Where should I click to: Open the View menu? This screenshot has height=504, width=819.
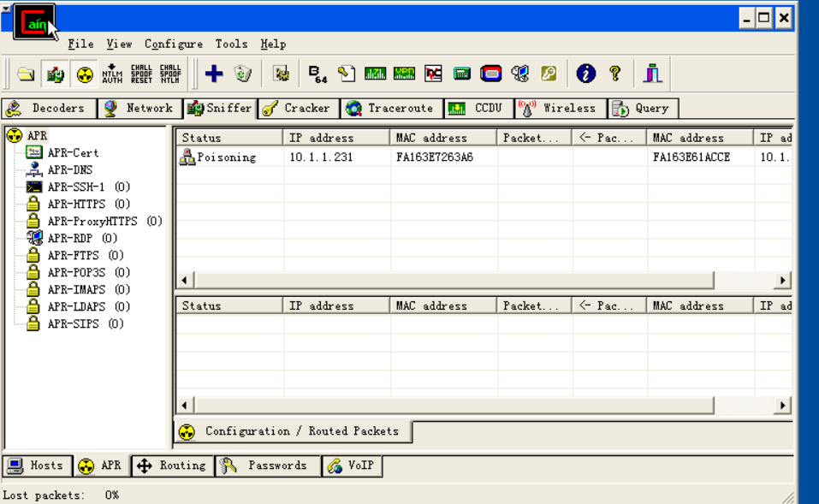point(119,44)
